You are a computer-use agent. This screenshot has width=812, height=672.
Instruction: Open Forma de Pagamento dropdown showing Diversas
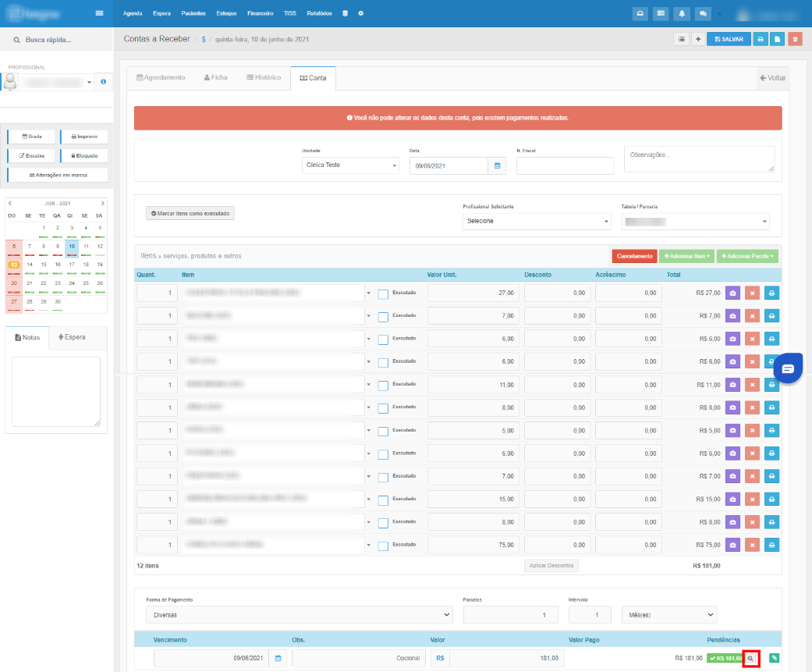pyautogui.click(x=300, y=615)
